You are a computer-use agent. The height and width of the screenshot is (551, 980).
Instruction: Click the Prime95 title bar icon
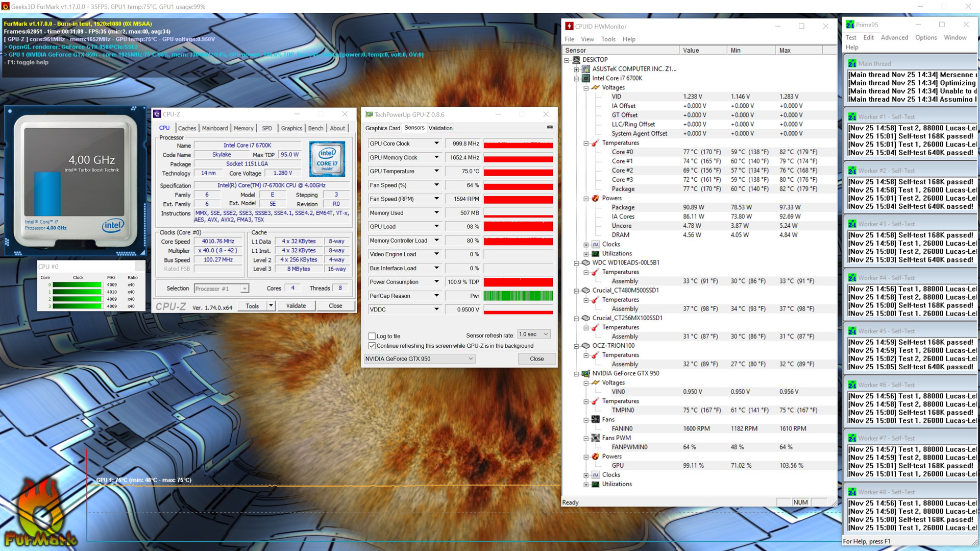pos(850,25)
